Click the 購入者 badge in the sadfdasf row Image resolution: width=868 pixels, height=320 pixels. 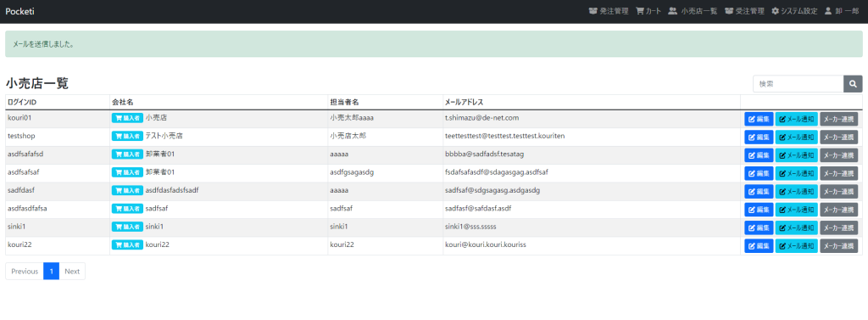click(127, 190)
